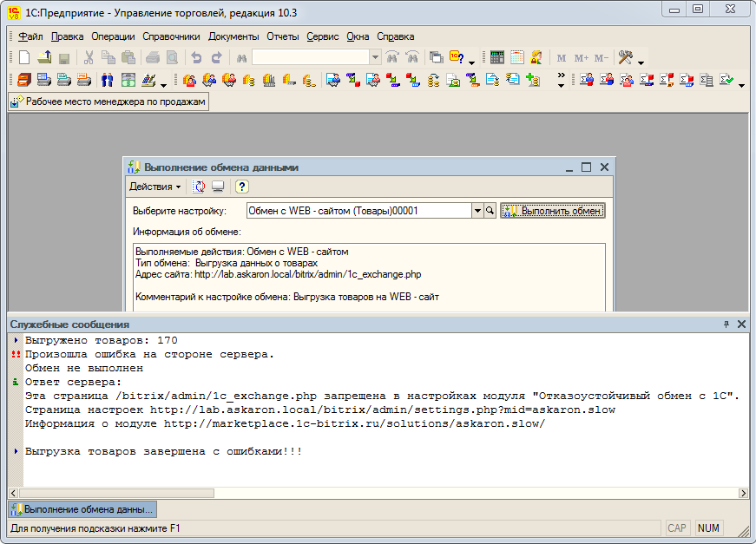Open the calculator icon in toolbar
The image size is (756, 544).
497,58
